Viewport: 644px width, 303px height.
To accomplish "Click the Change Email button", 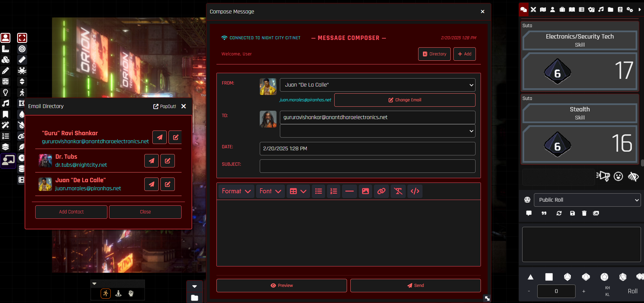I will click(x=405, y=100).
